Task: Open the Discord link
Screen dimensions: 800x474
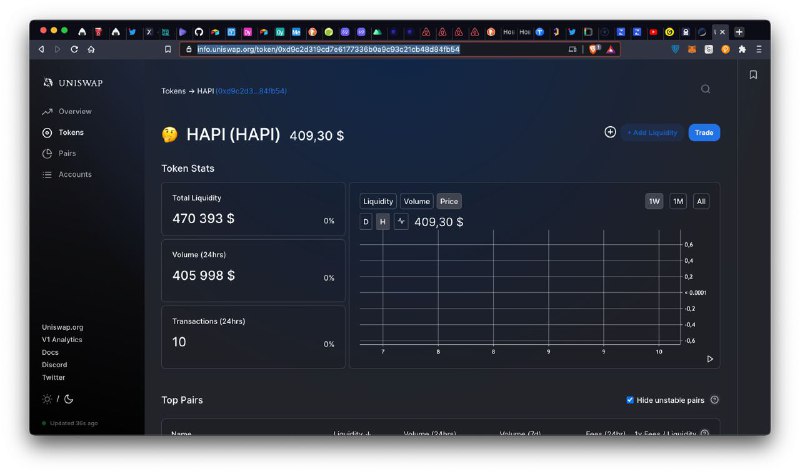Action: [x=54, y=365]
